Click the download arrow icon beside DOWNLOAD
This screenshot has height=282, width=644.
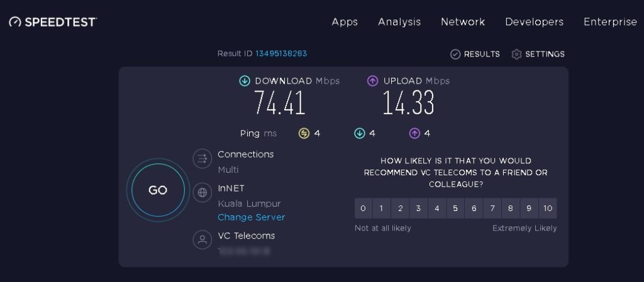pyautogui.click(x=245, y=81)
